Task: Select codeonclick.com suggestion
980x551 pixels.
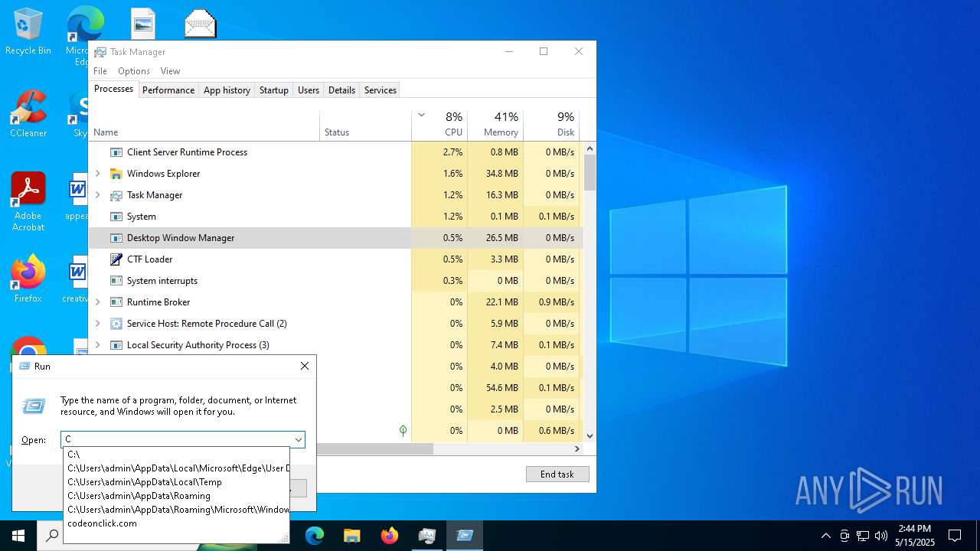Action: coord(176,523)
